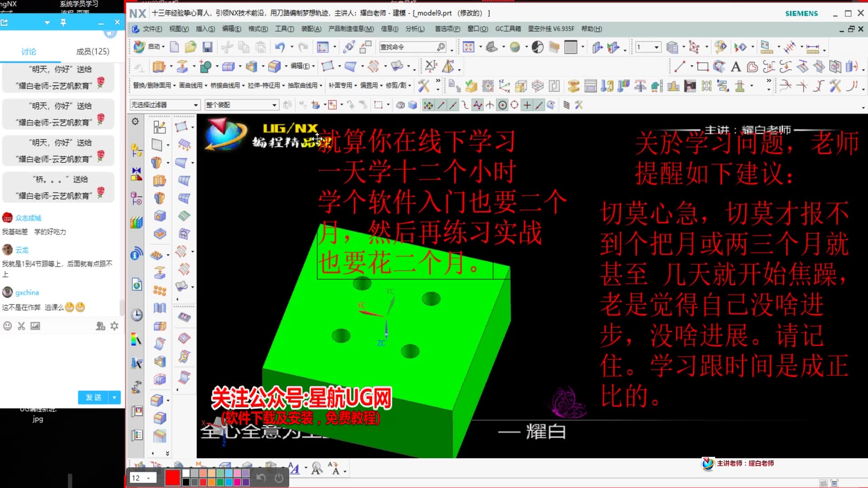Toggle the Enable Snap Points option
868x488 pixels.
point(428,105)
